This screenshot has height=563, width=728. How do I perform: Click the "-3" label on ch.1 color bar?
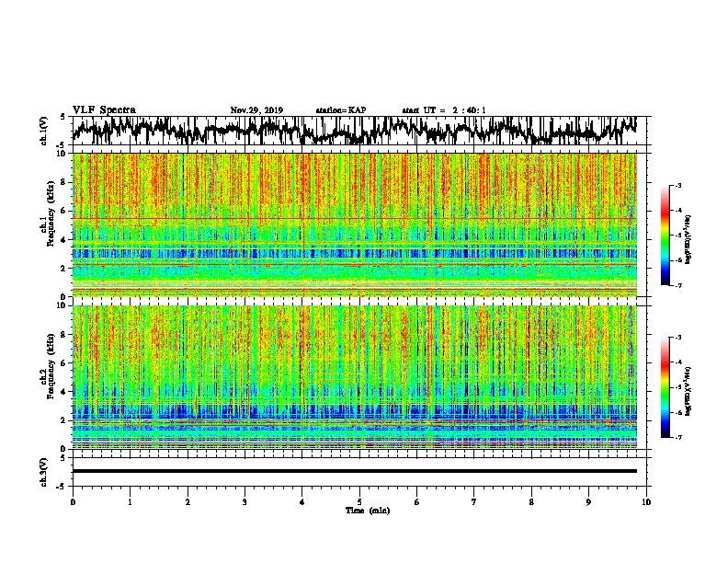coord(677,186)
